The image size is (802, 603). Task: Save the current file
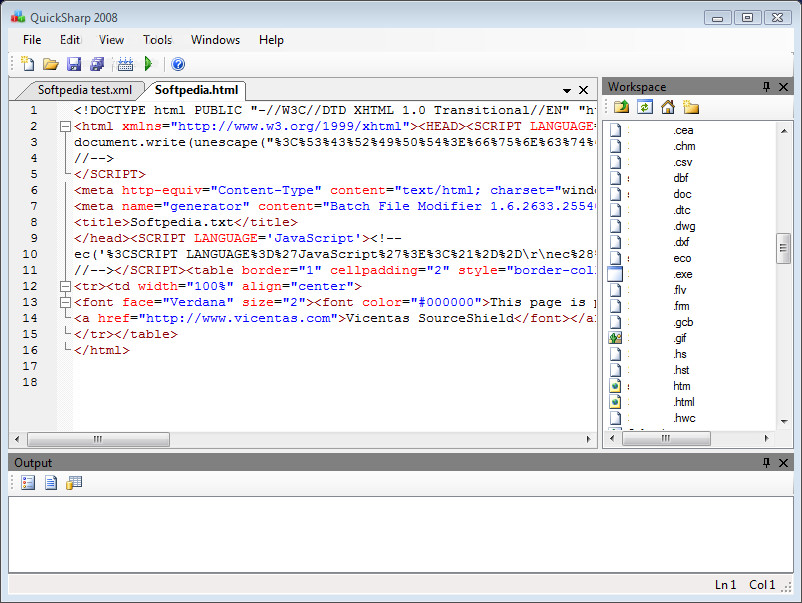[x=74, y=64]
